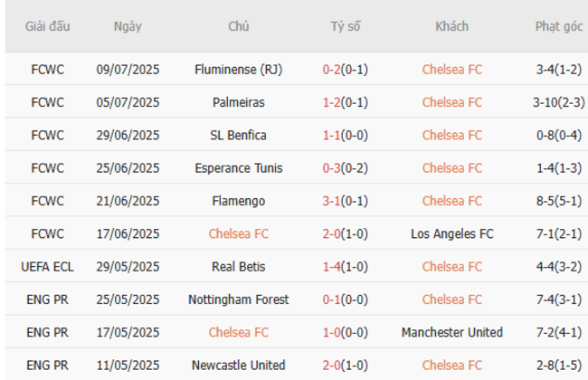The image size is (588, 380).
Task: Click the Phạt góc column header
Action: 558,26
